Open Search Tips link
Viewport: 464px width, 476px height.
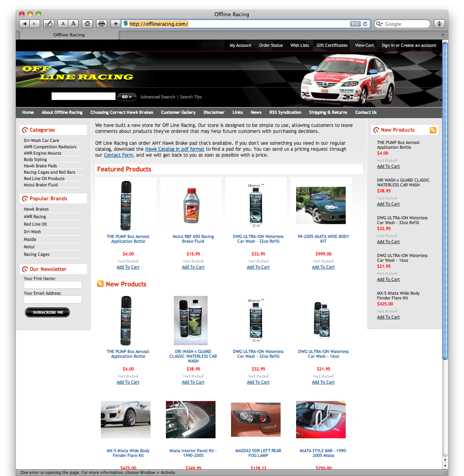coord(191,97)
